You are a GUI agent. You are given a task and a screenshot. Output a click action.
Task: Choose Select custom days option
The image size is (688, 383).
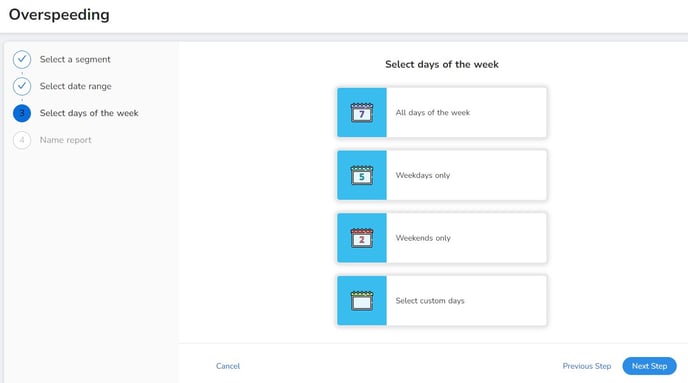tap(442, 301)
